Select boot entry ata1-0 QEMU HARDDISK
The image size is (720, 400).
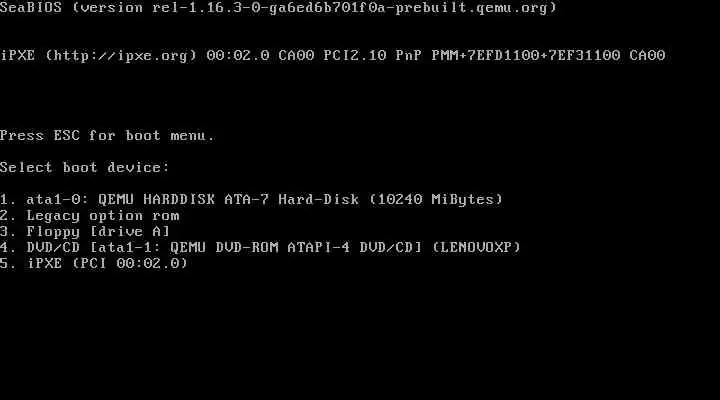click(251, 200)
